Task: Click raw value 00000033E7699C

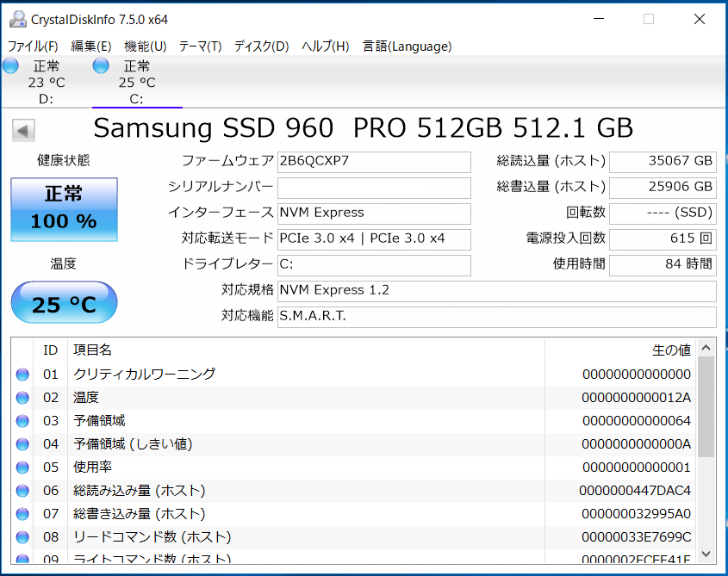Action: point(636,537)
